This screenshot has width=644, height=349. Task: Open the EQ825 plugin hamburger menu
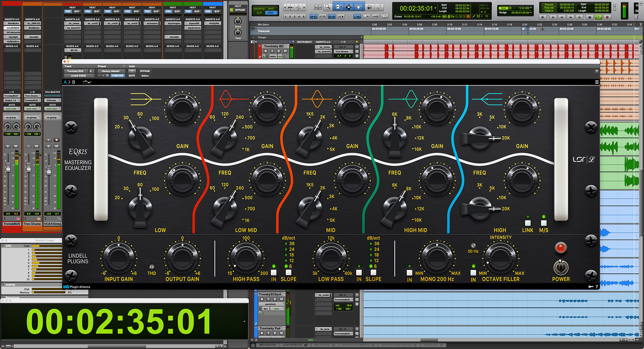point(597,82)
